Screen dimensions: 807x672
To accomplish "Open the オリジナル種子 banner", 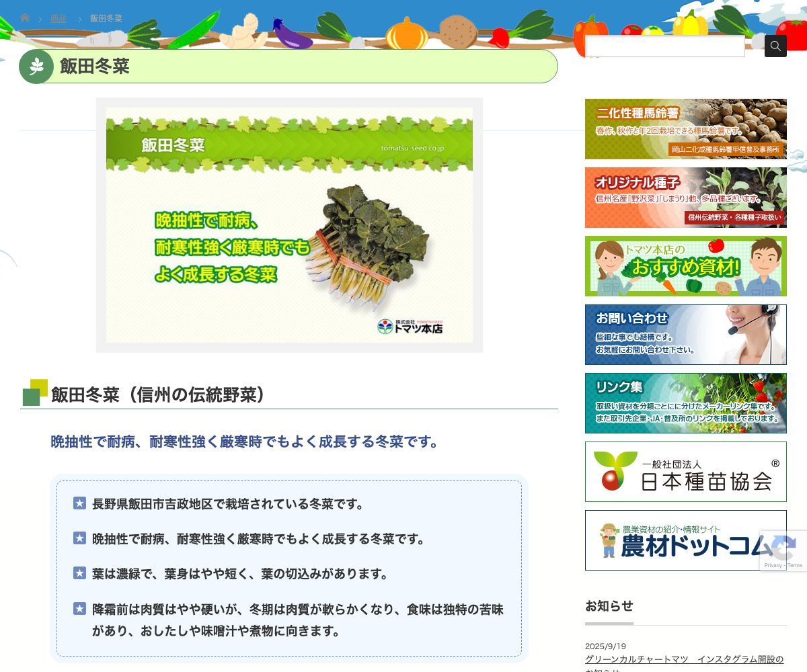I will (685, 198).
